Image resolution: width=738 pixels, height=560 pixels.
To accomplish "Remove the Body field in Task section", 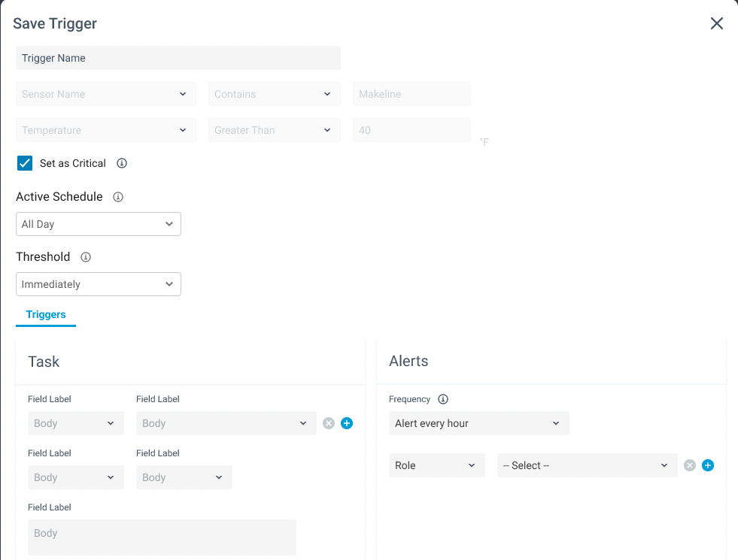I will point(328,423).
